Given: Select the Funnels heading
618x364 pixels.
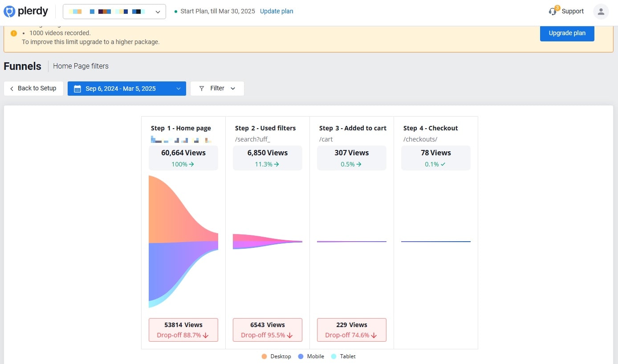Looking at the screenshot, I should coord(22,66).
